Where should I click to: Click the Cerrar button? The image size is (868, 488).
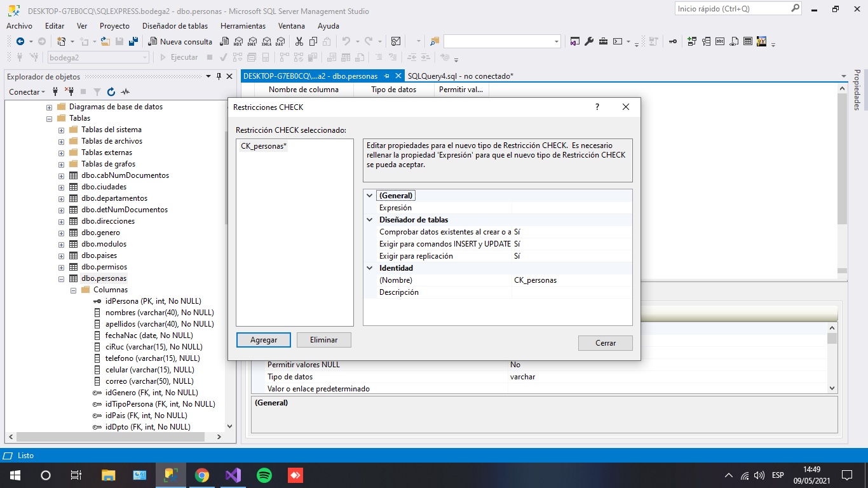pos(606,343)
